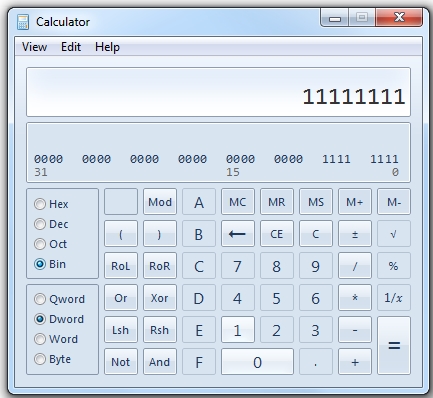The width and height of the screenshot is (433, 398).
Task: Toggle the rightmost 1111 bit group
Action: (384, 159)
